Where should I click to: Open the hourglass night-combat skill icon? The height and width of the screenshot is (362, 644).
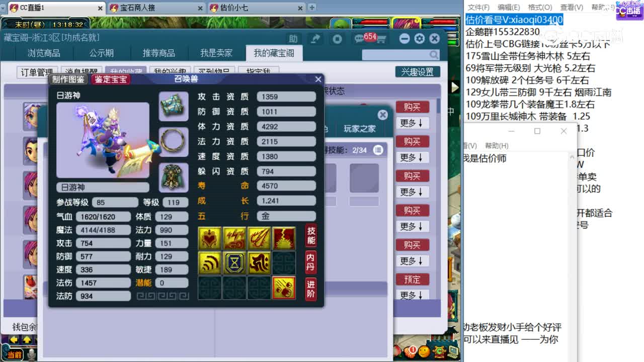(234, 262)
